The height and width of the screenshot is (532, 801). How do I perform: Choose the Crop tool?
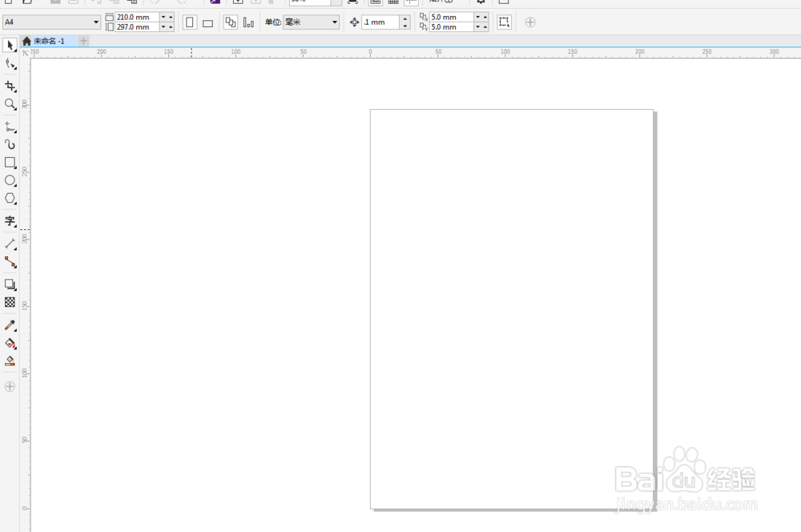point(10,86)
